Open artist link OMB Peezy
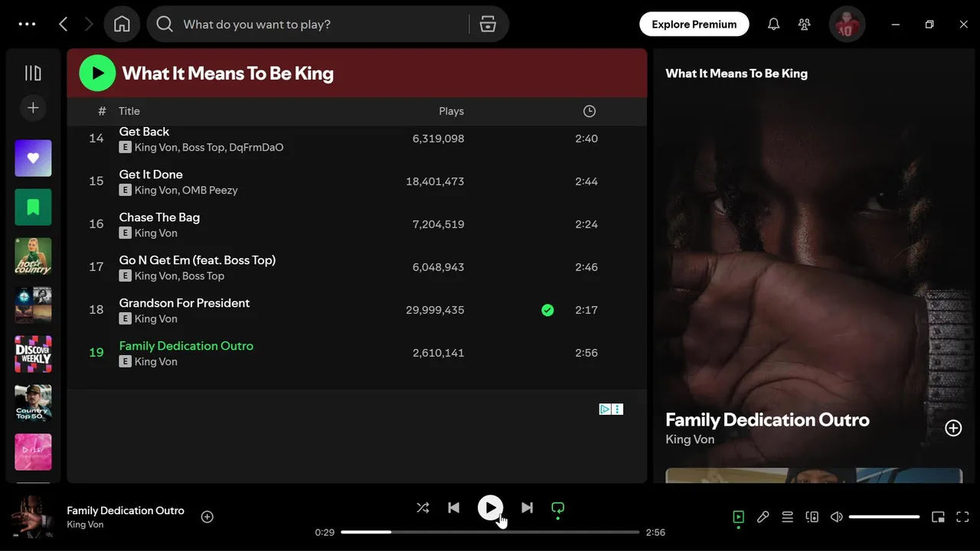The width and height of the screenshot is (980, 551). pyautogui.click(x=210, y=190)
